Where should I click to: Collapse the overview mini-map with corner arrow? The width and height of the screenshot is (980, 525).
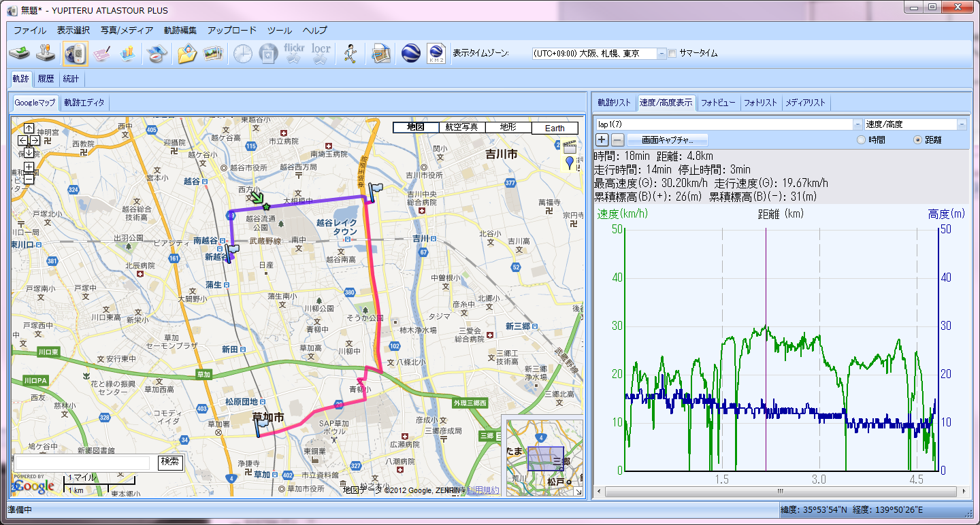click(578, 491)
